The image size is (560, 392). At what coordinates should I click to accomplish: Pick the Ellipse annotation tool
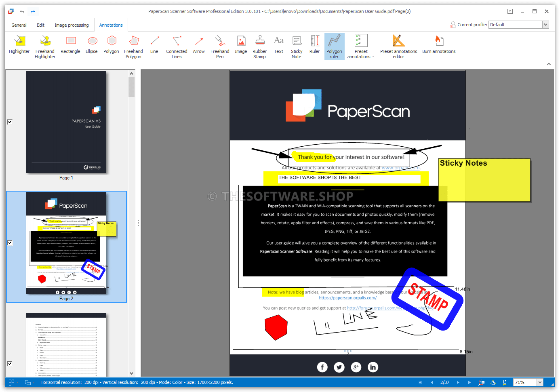coord(92,44)
